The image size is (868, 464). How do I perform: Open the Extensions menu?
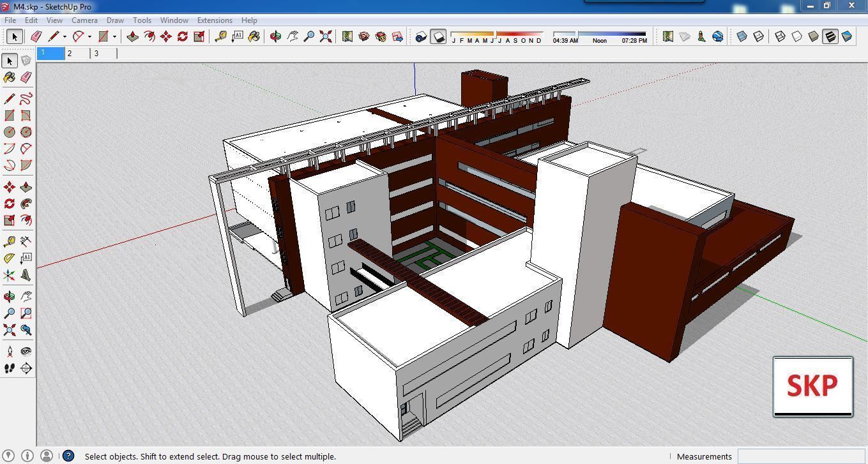(x=215, y=20)
